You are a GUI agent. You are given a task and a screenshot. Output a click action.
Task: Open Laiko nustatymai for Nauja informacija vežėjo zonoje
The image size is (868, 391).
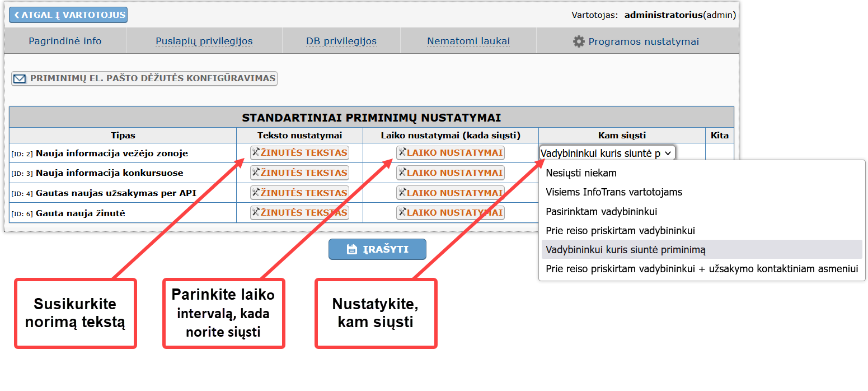451,153
